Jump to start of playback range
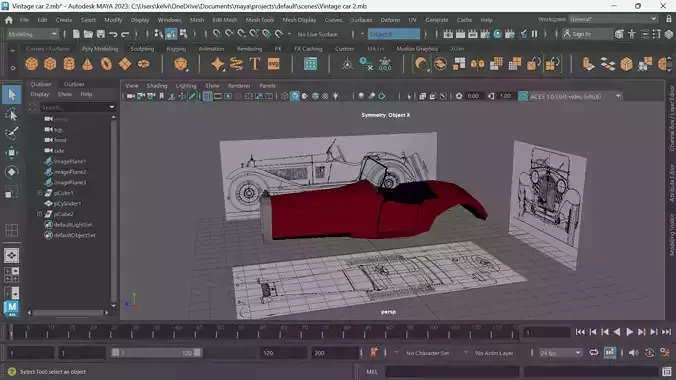The width and height of the screenshot is (676, 380). 580,332
